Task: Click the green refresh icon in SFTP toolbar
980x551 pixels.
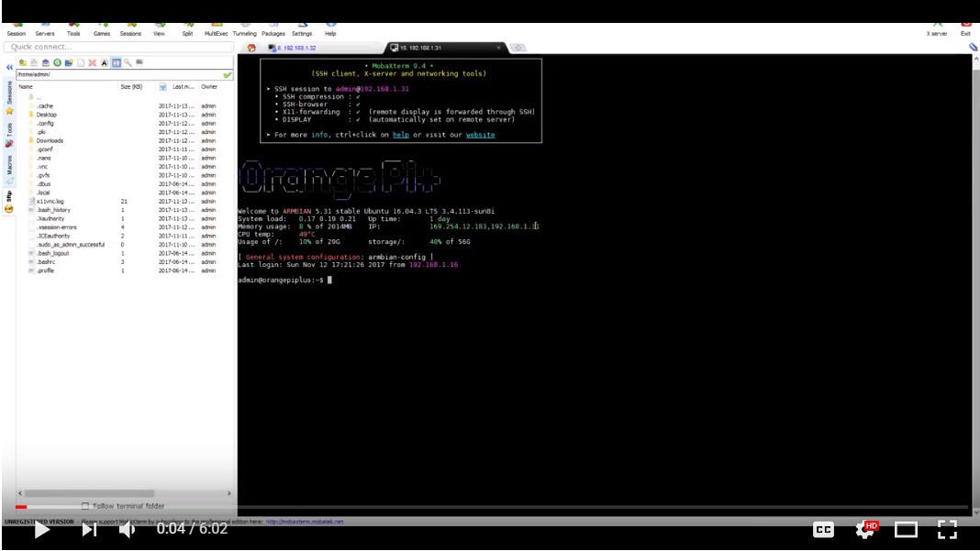Action: point(58,62)
